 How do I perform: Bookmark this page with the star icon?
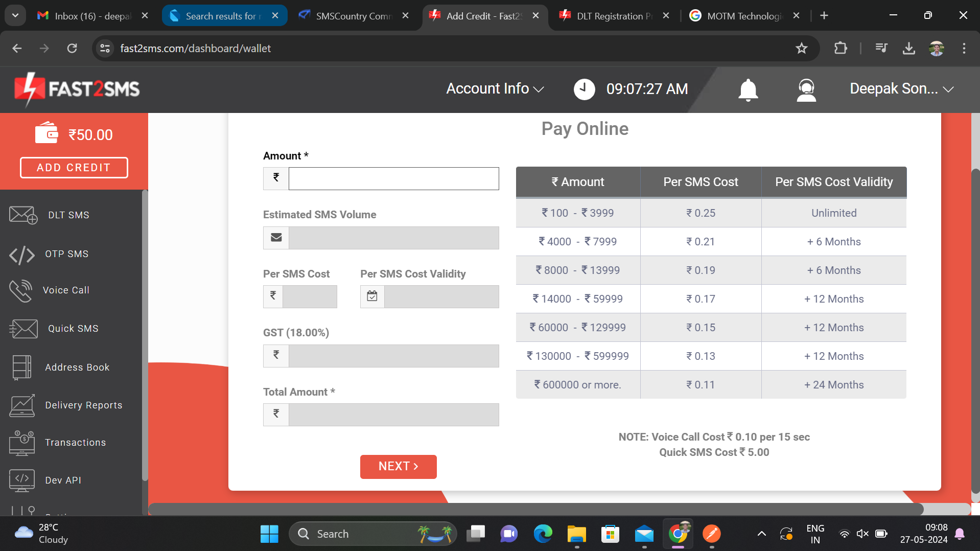point(801,49)
